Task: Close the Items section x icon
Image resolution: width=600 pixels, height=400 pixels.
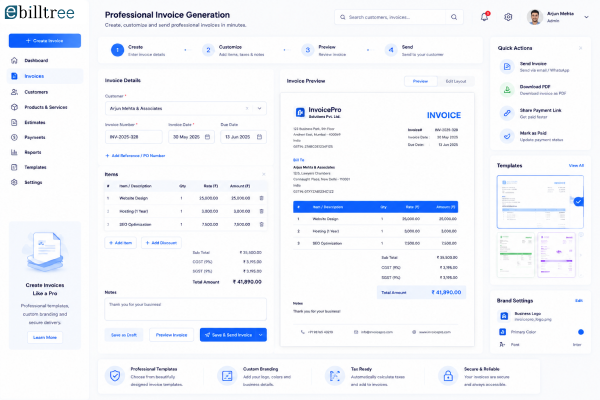Action: tap(264, 174)
